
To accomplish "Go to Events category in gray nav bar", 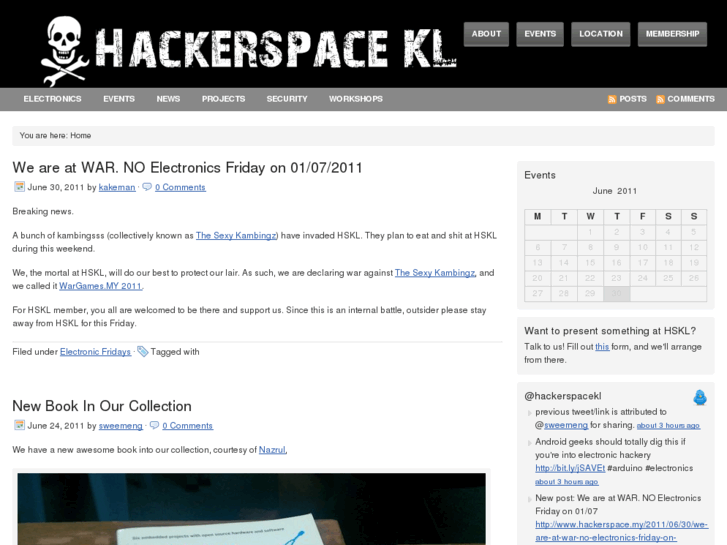I will 119,99.
